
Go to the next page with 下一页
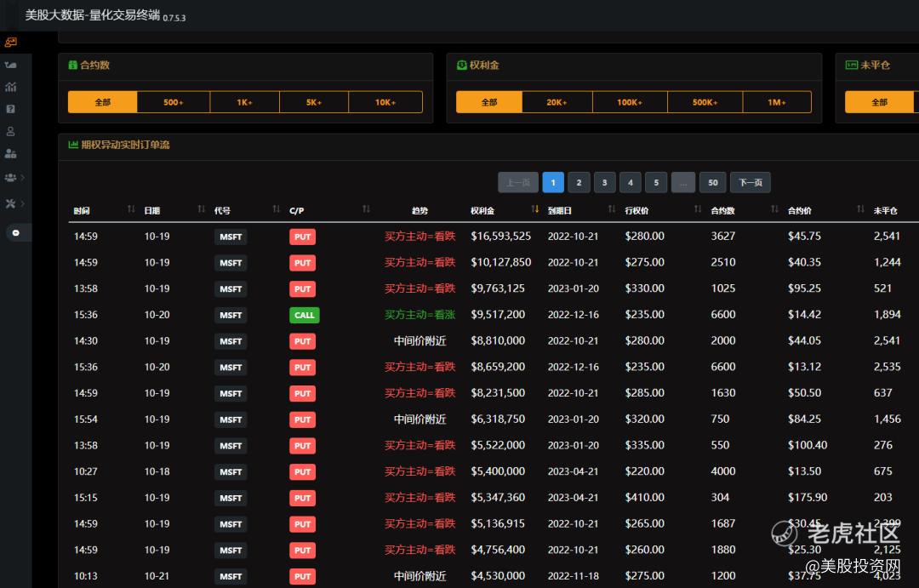(x=751, y=182)
